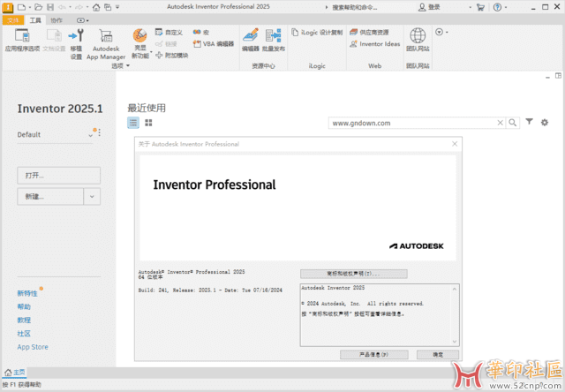Click the Help question mark icon

(497, 7)
